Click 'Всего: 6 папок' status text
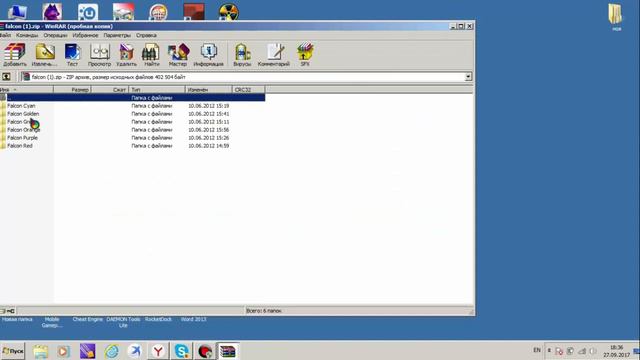640x360 pixels. click(264, 311)
